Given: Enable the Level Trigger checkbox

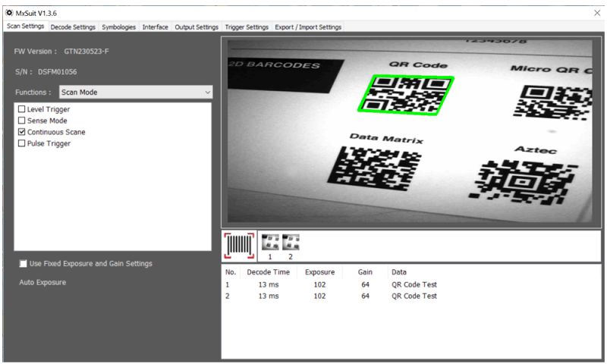Looking at the screenshot, I should click(22, 109).
